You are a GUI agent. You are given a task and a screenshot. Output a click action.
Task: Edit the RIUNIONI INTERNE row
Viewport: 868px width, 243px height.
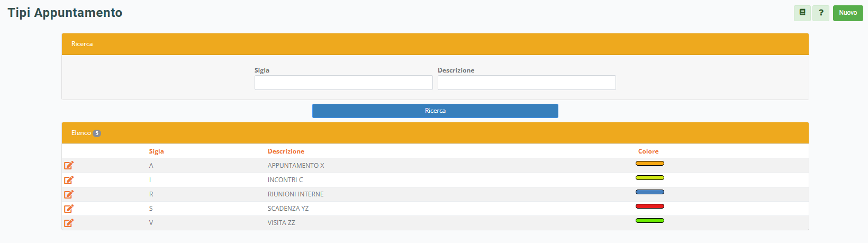69,194
